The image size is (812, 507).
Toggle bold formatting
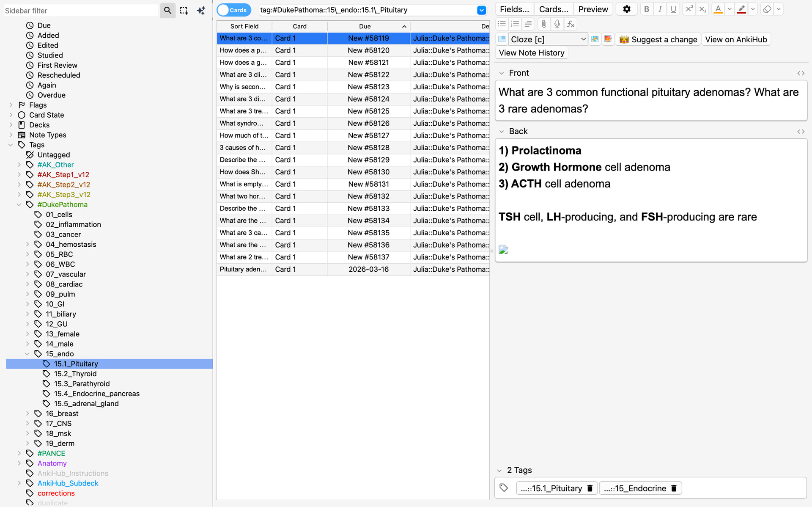(646, 9)
